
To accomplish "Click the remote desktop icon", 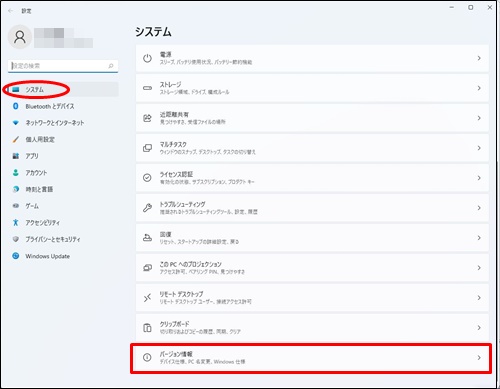I will click(147, 298).
